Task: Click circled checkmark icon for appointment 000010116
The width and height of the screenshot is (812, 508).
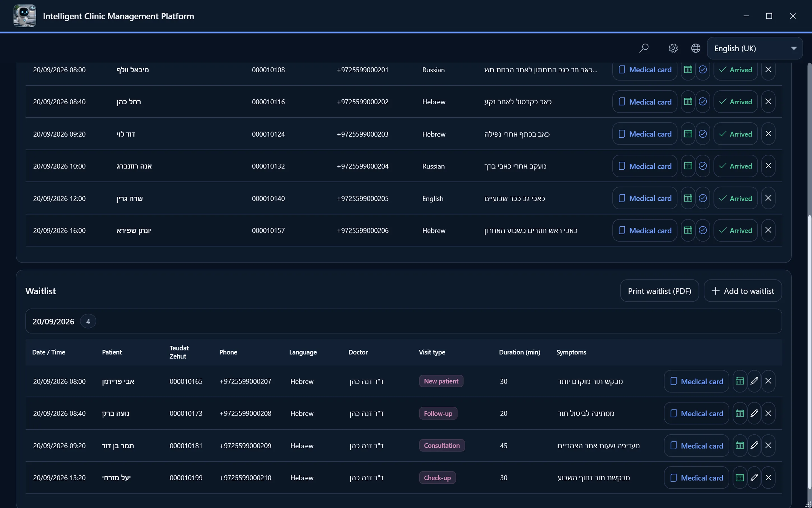Action: coord(703,102)
